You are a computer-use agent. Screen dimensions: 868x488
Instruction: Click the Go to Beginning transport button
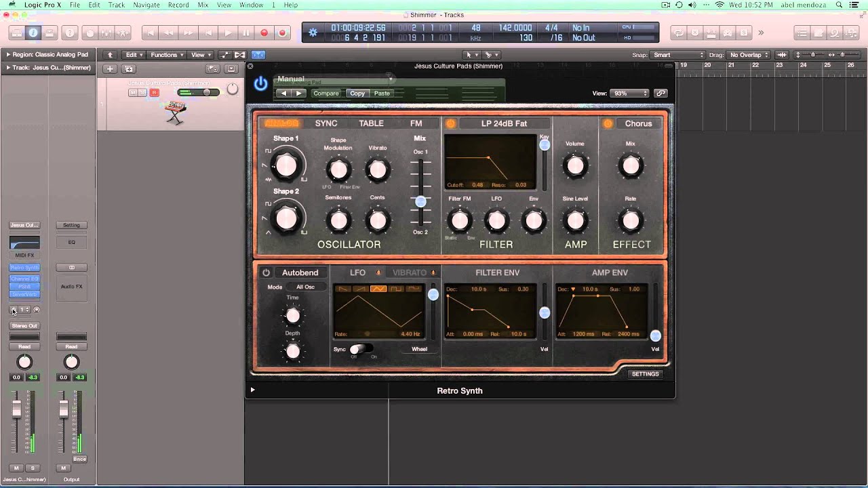tap(151, 33)
